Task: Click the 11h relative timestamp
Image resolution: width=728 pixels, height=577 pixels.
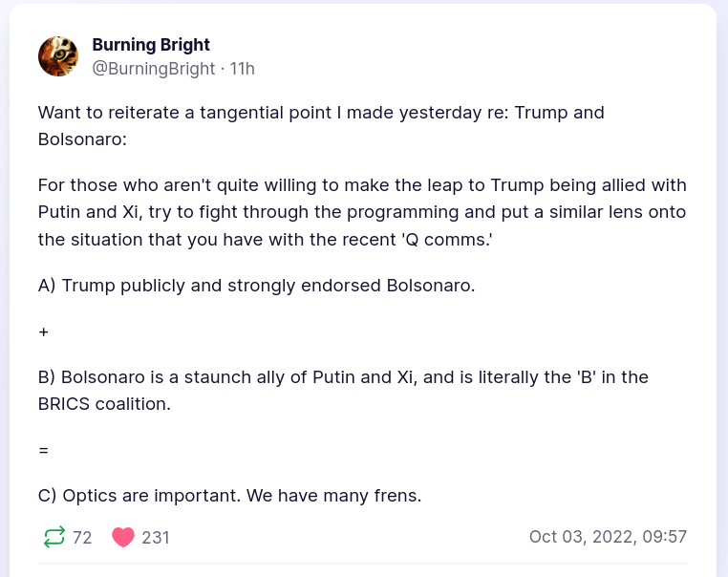Action: click(243, 69)
